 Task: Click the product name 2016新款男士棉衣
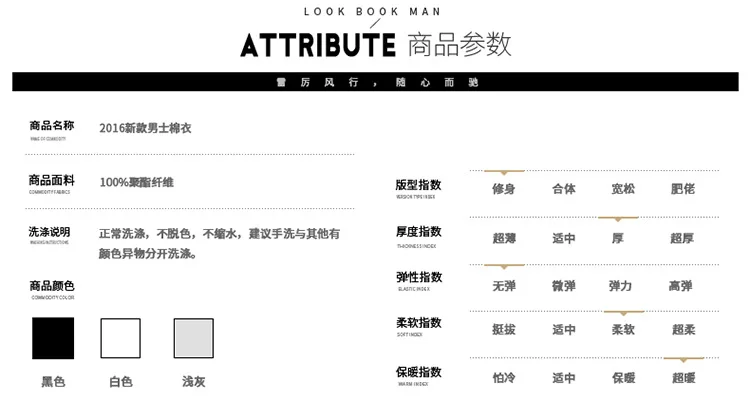(145, 128)
